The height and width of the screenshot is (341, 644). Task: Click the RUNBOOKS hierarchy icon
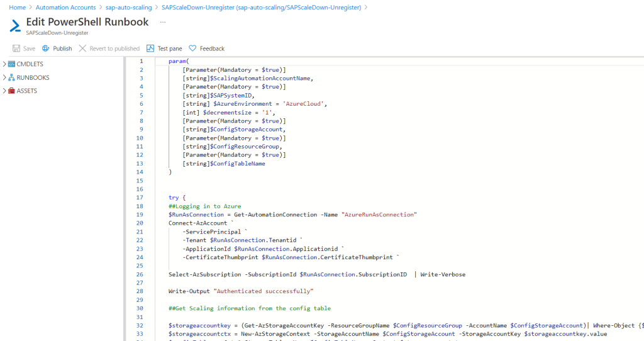click(x=11, y=77)
